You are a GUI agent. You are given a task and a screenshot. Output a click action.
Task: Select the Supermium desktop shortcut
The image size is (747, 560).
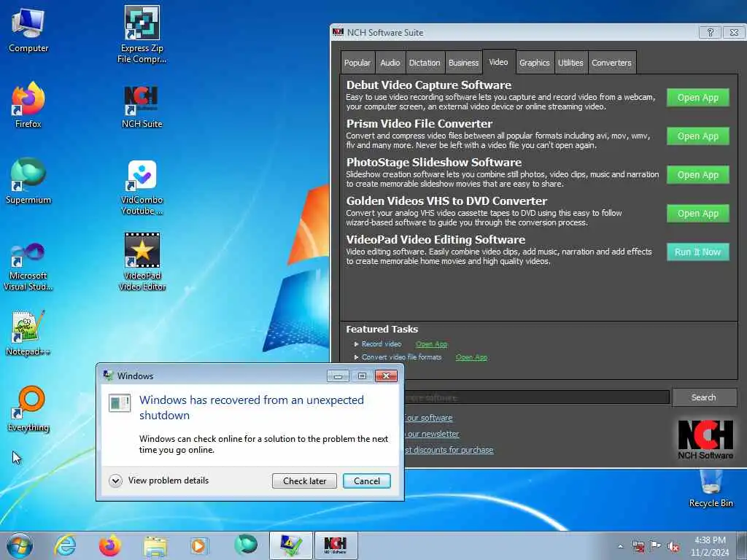click(x=28, y=181)
